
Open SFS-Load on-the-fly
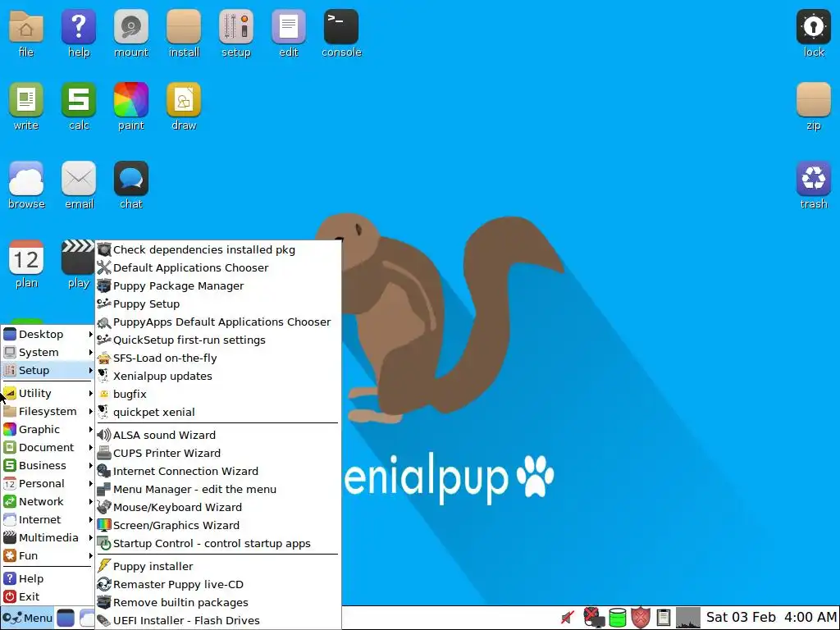point(218,358)
